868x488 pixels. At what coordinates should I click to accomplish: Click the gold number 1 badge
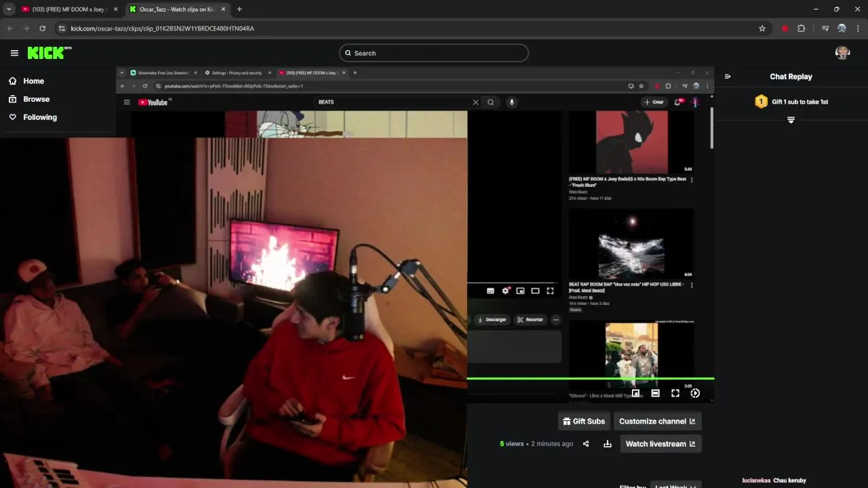click(761, 102)
